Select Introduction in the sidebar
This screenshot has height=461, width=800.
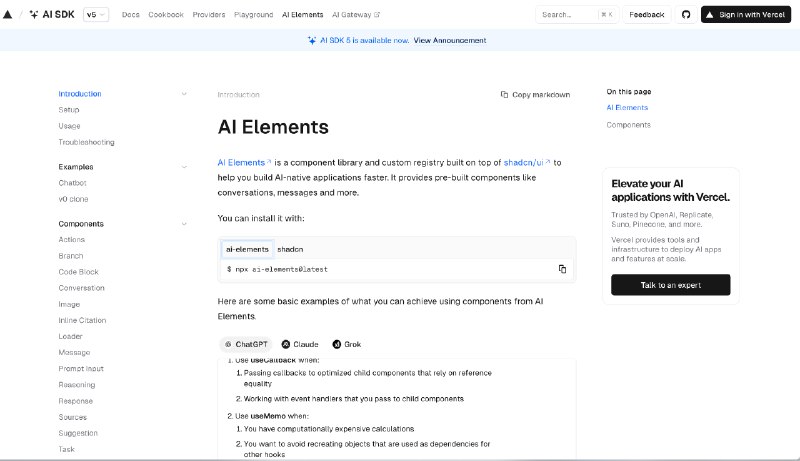pyautogui.click(x=80, y=94)
